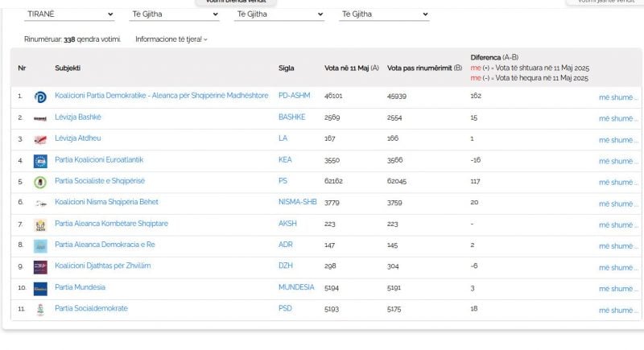This screenshot has width=644, height=350.
Task: Click the Aleanca Kombëtare Shqiptare logo
Action: (x=40, y=224)
